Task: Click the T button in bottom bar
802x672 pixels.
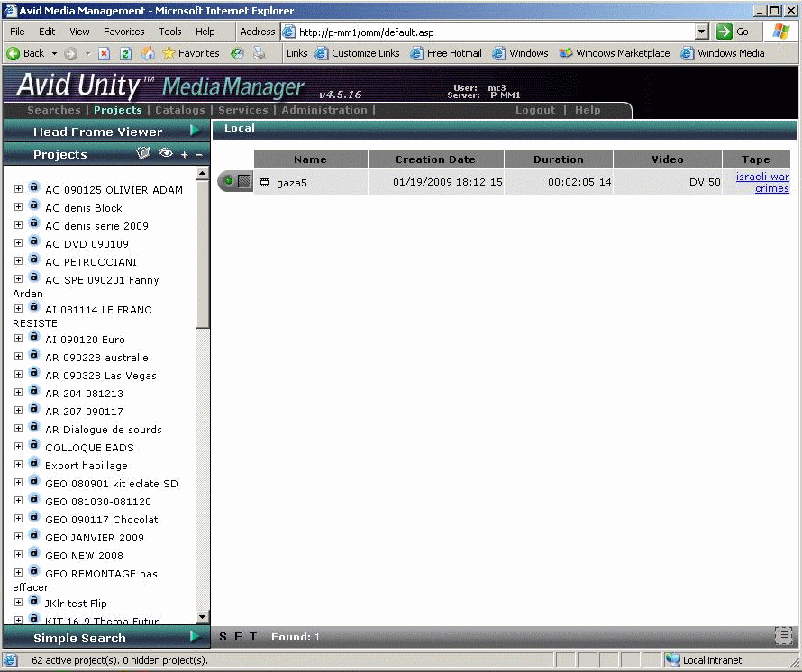Action: click(253, 637)
